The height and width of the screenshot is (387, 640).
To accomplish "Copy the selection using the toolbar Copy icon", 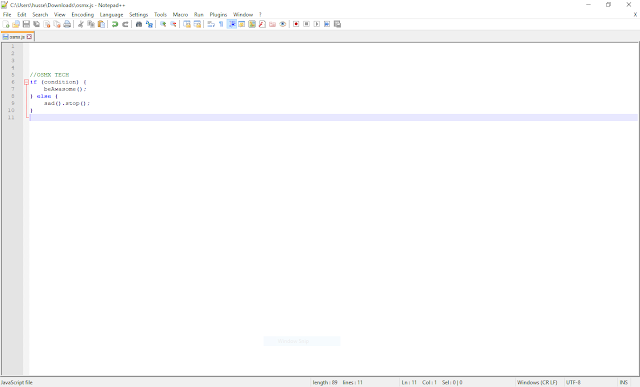I will coord(91,24).
